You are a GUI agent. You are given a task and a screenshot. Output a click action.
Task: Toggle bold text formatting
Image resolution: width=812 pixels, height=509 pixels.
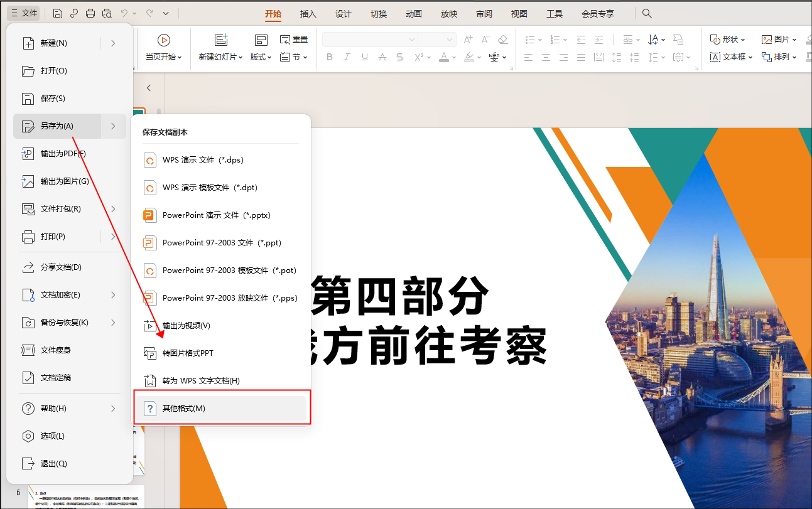tap(329, 57)
